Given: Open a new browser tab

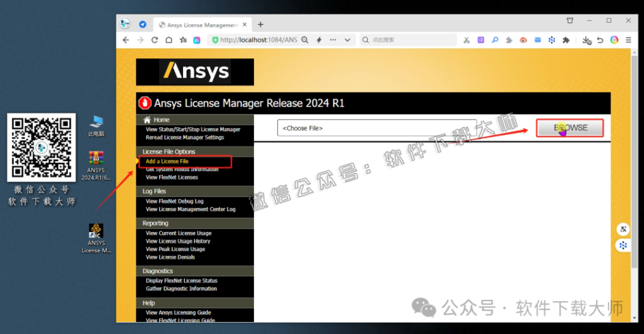Looking at the screenshot, I should tap(260, 25).
